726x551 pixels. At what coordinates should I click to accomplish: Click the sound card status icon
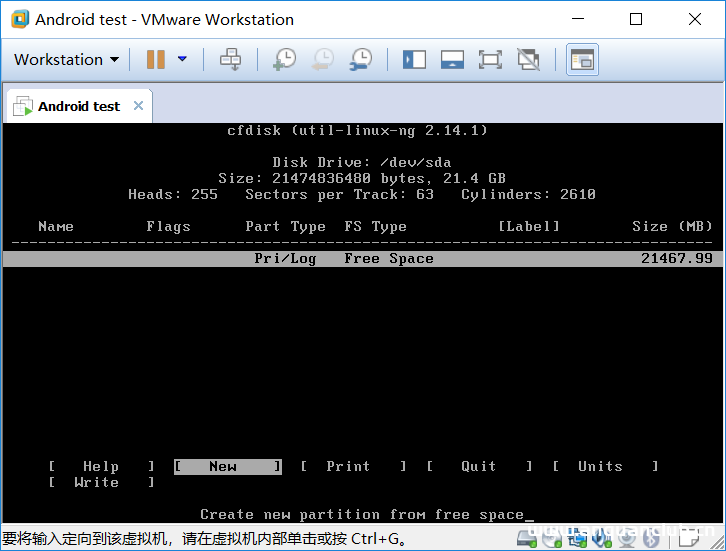click(602, 538)
